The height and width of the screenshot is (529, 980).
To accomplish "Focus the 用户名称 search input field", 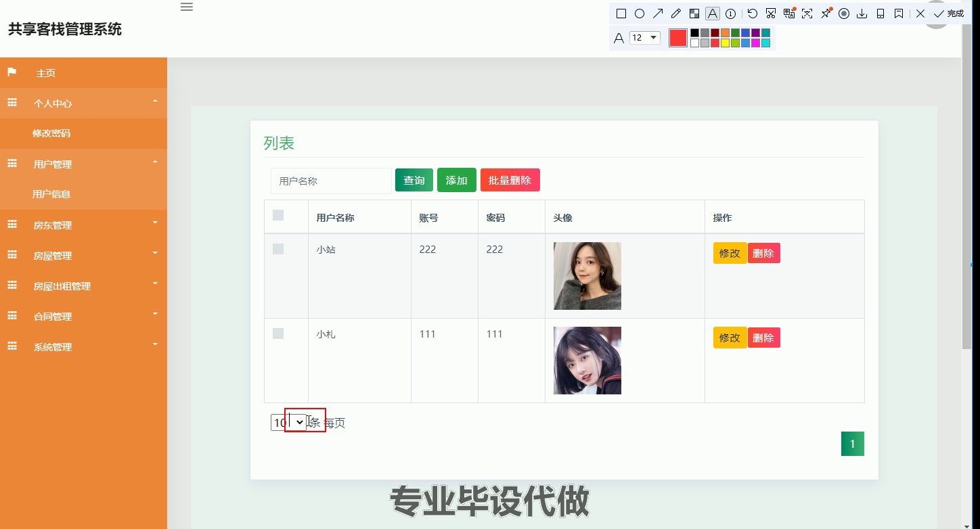I will point(331,181).
